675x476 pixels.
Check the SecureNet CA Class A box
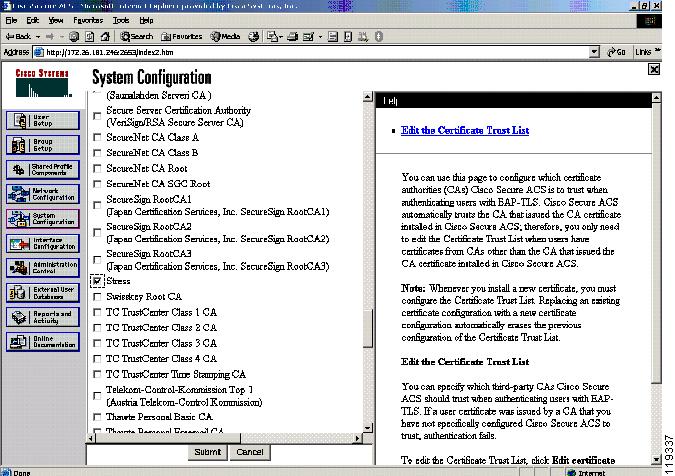(97, 137)
